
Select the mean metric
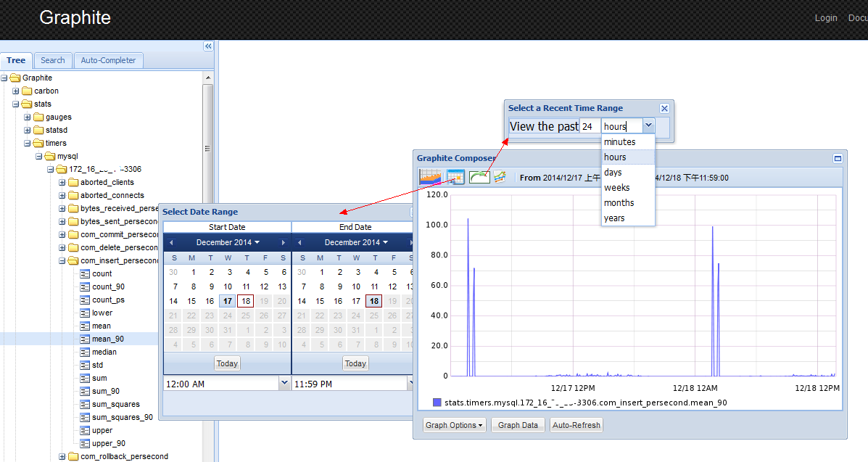click(x=102, y=326)
